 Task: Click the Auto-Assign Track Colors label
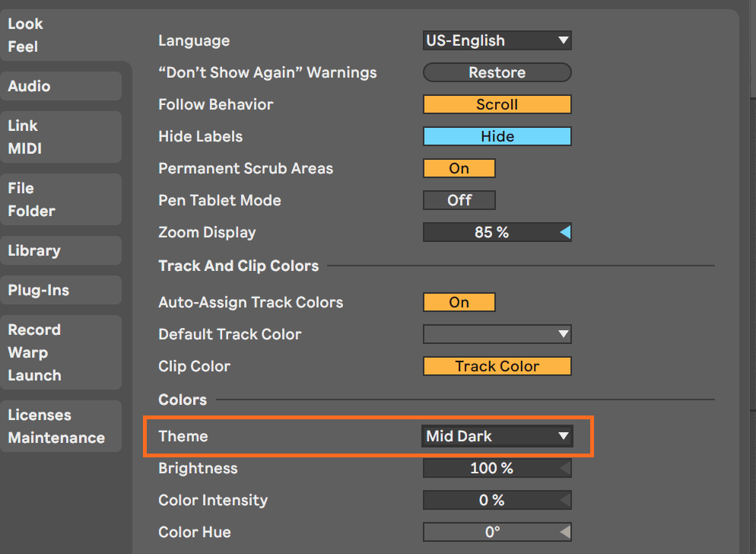[x=251, y=303]
